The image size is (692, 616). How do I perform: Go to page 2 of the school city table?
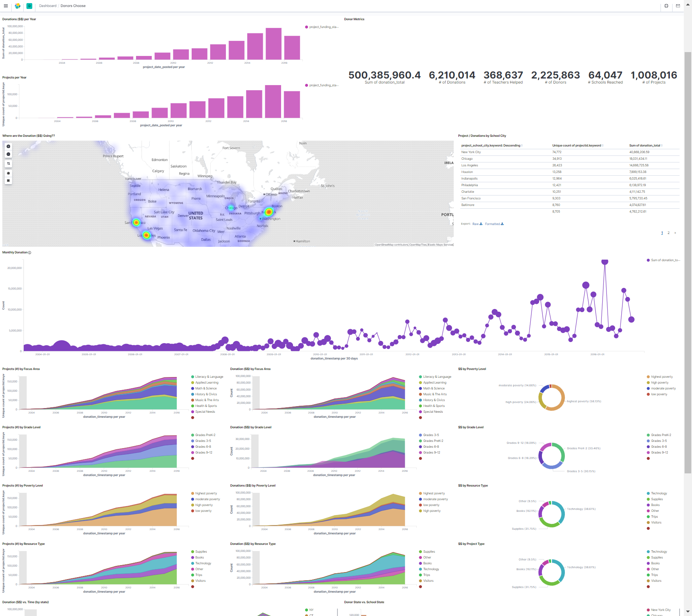coord(669,232)
